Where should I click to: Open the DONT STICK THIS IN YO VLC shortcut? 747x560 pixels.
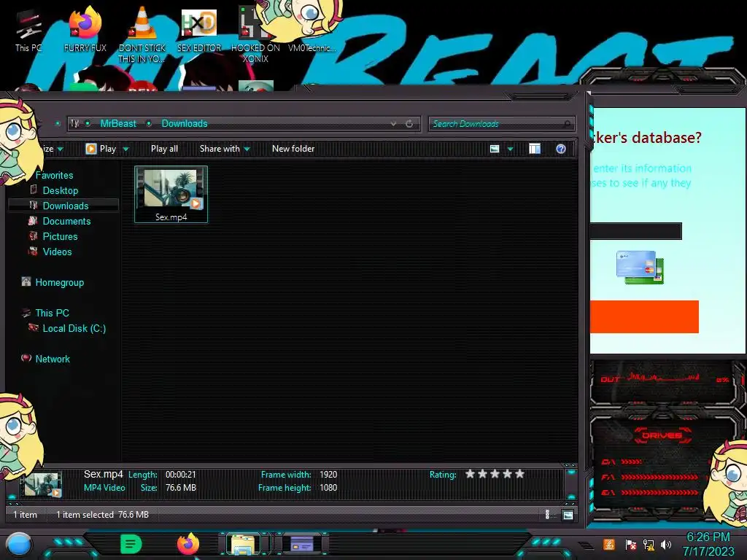coord(142,34)
